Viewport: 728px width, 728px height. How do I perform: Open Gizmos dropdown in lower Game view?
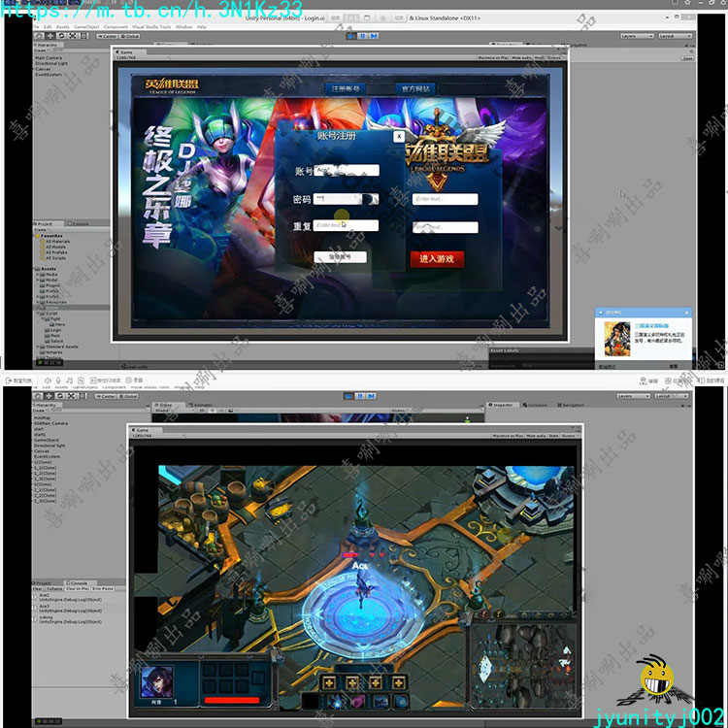[x=568, y=436]
